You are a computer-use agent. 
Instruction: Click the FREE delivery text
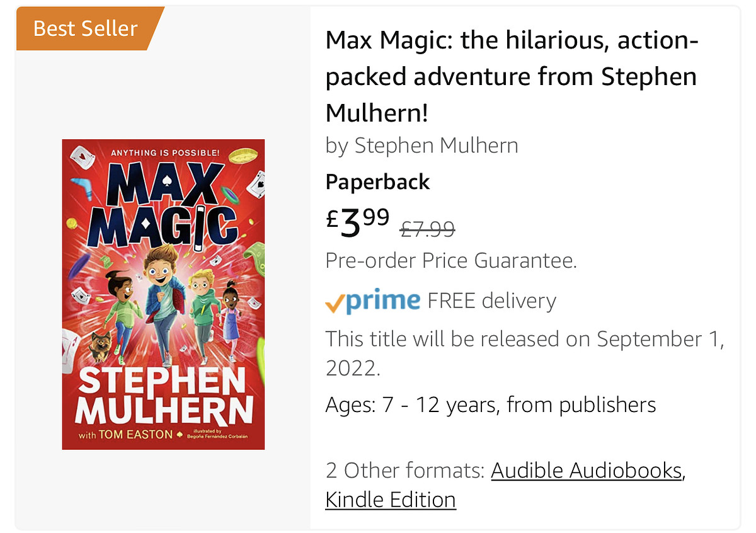491,301
